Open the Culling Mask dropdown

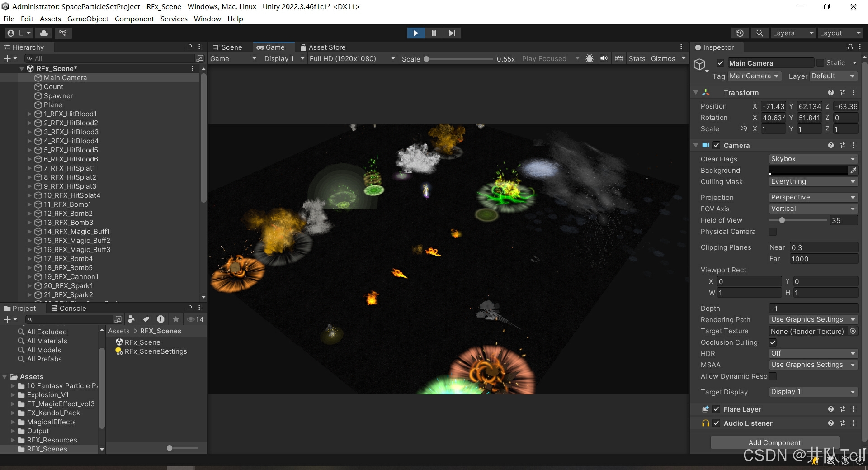pyautogui.click(x=813, y=181)
